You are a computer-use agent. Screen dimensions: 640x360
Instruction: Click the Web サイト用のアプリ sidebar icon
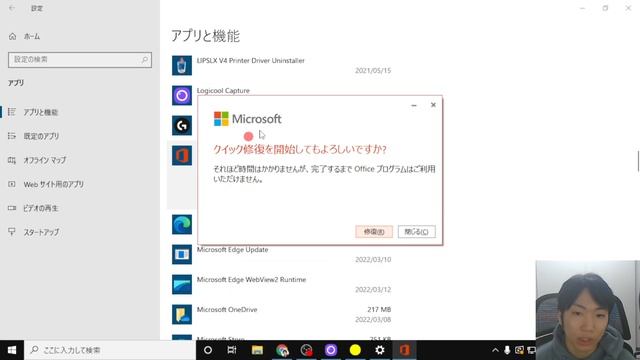[12, 184]
